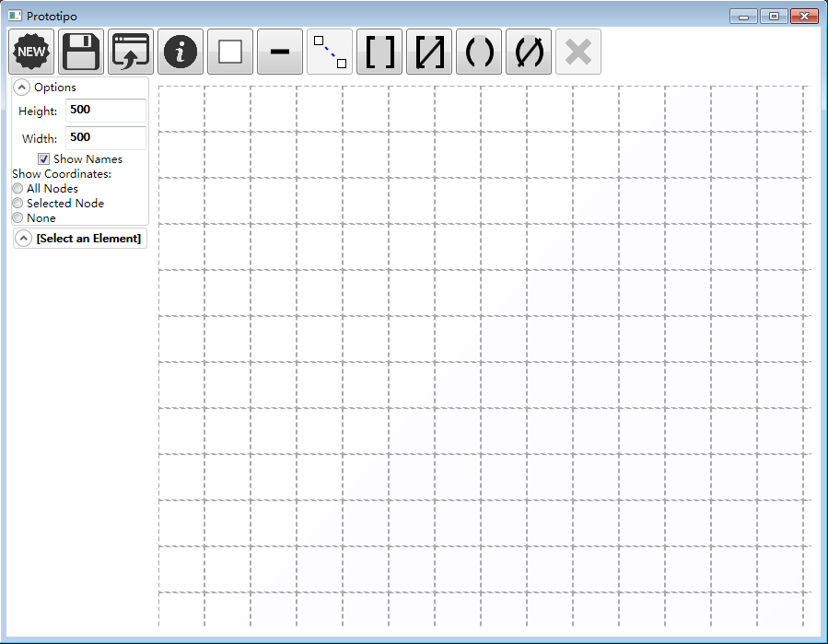828x644 pixels.
Task: Choose the parentheses tool
Action: (x=479, y=52)
